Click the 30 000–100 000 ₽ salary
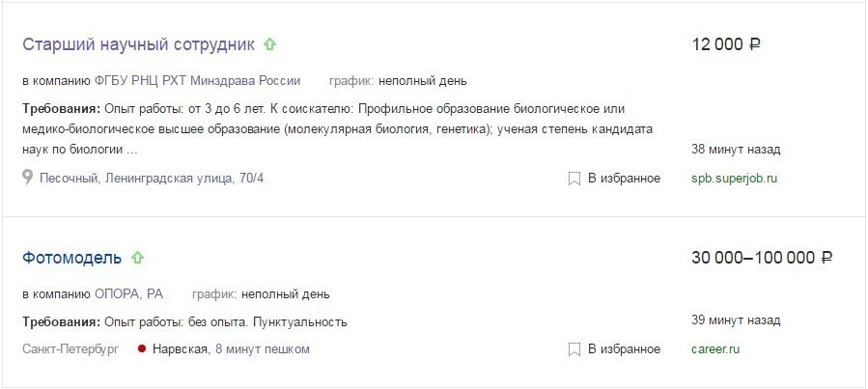This screenshot has height=389, width=868. [762, 258]
